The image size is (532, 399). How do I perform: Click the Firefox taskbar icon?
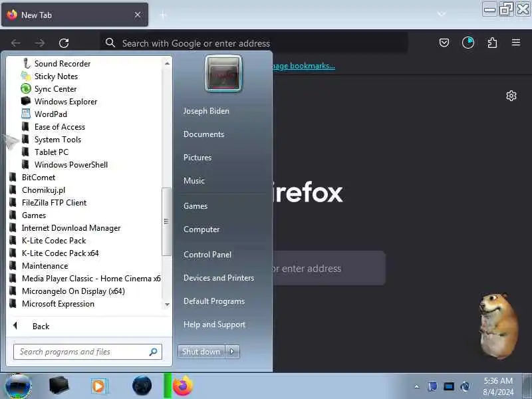(x=182, y=386)
